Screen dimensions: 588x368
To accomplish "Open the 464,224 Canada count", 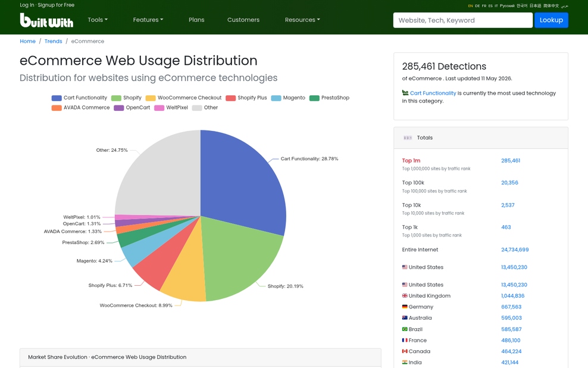I will [x=511, y=351].
